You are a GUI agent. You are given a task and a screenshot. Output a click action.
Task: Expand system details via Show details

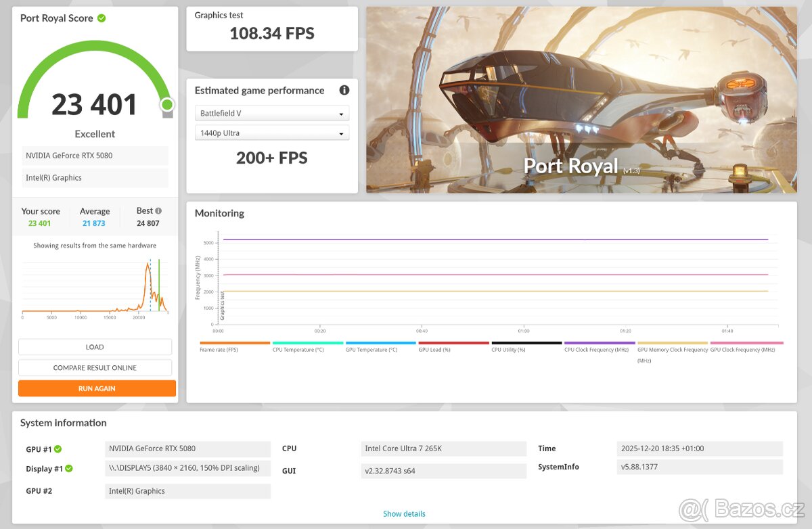click(404, 513)
